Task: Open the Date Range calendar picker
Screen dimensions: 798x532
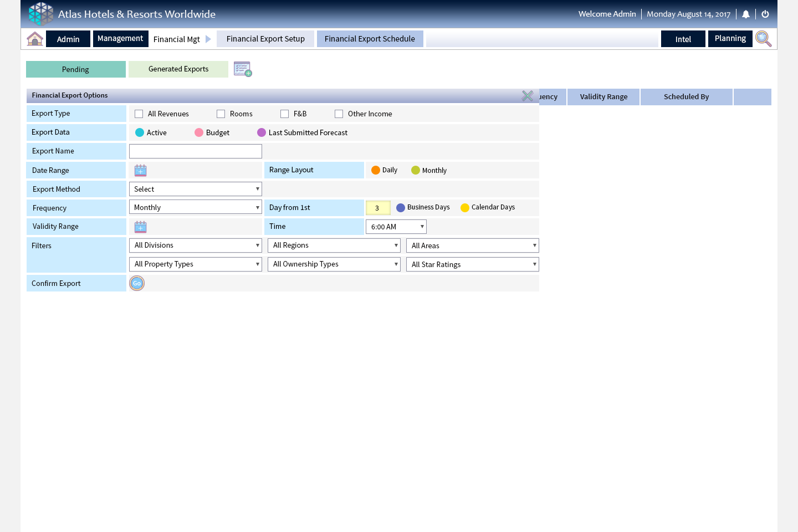Action: coord(141,171)
